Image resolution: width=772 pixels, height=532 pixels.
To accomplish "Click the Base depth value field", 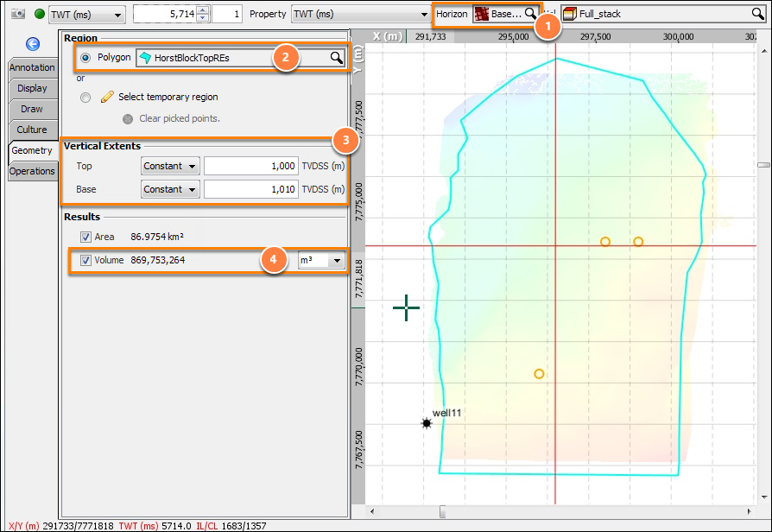I will 251,189.
